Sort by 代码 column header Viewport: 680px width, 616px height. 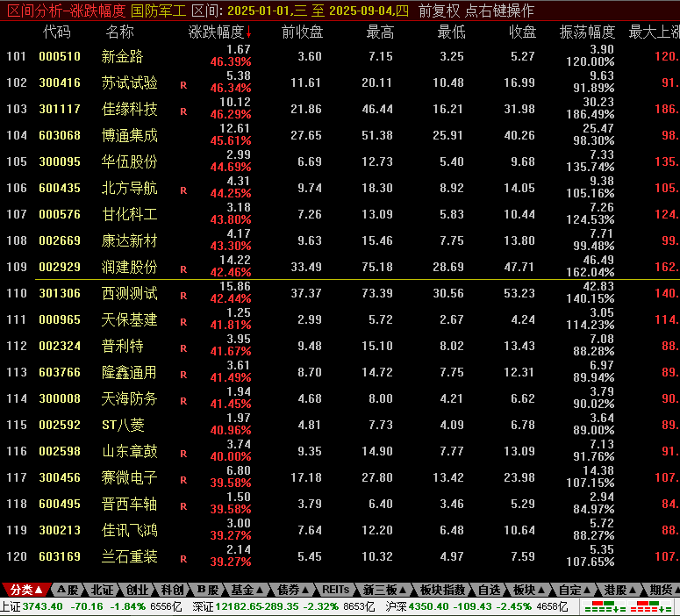pos(57,32)
